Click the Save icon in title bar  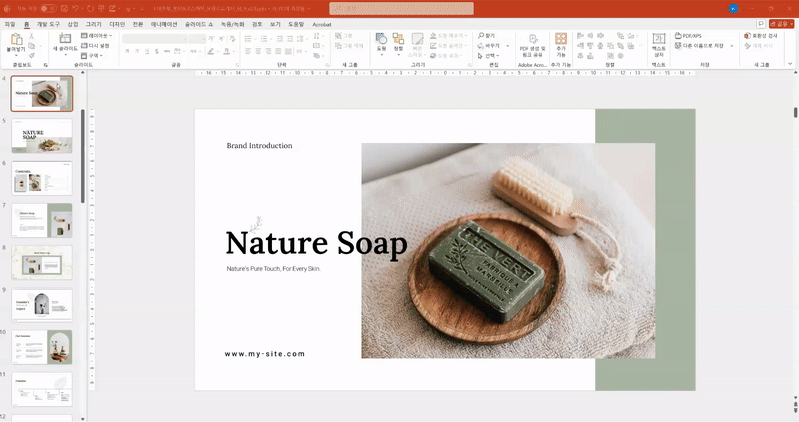[x=65, y=9]
